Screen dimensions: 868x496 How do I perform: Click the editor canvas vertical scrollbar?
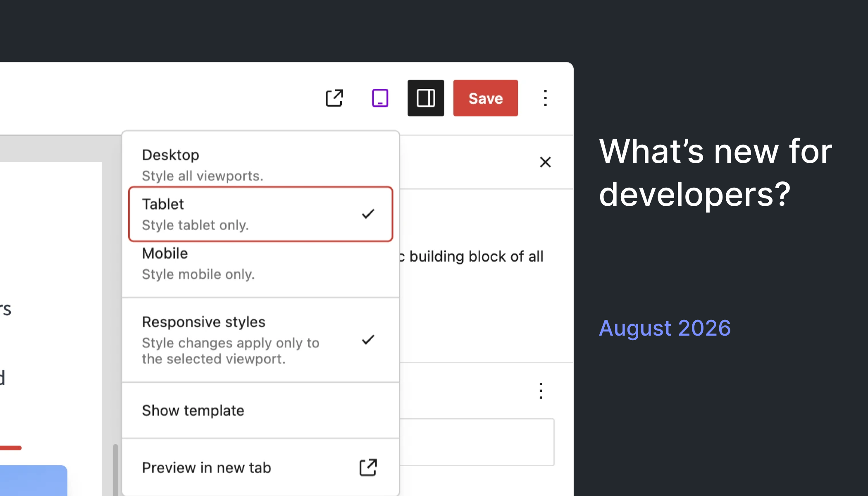pyautogui.click(x=115, y=470)
